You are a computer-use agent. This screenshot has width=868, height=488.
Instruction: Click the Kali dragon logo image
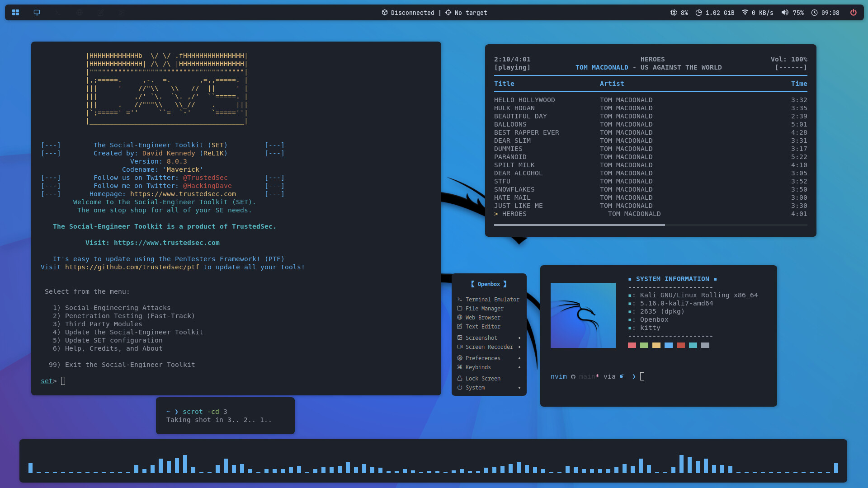click(x=583, y=315)
